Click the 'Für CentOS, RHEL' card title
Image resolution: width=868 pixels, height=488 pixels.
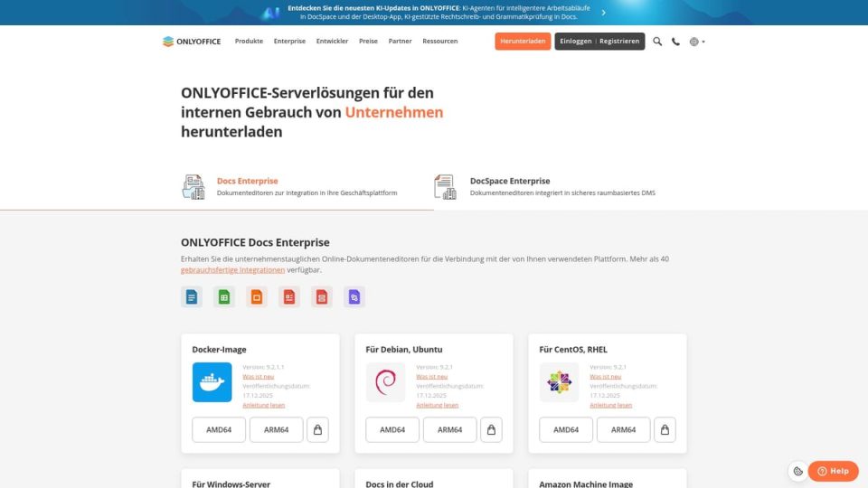[573, 350]
